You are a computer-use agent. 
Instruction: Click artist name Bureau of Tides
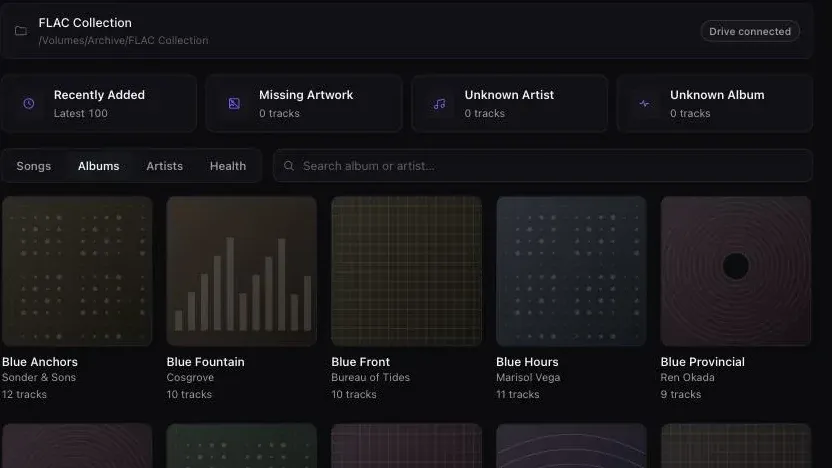click(x=370, y=377)
